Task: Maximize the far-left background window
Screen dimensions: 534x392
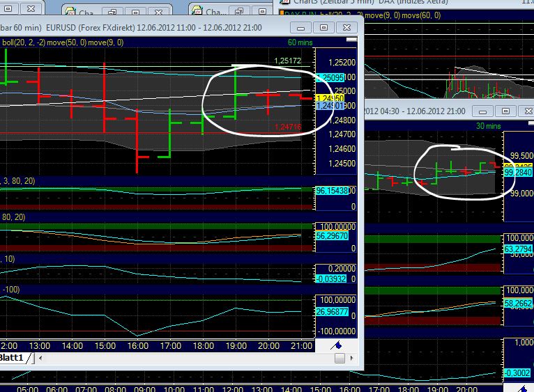Action: point(8,9)
